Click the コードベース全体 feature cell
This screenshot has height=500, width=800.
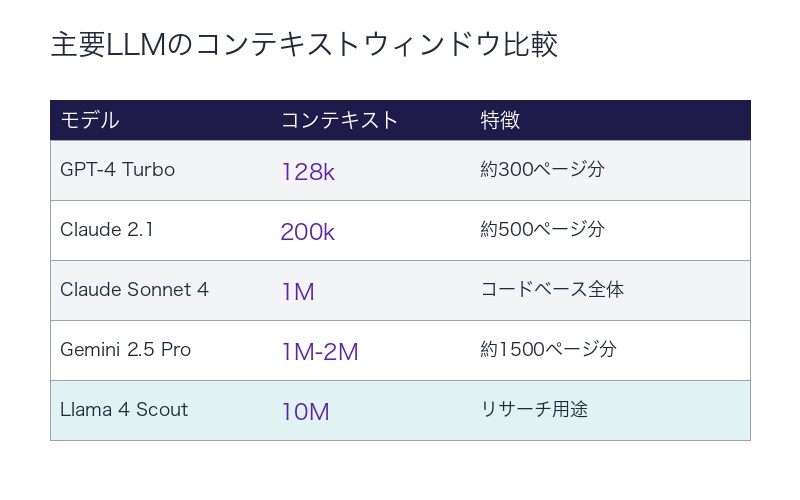(x=552, y=290)
